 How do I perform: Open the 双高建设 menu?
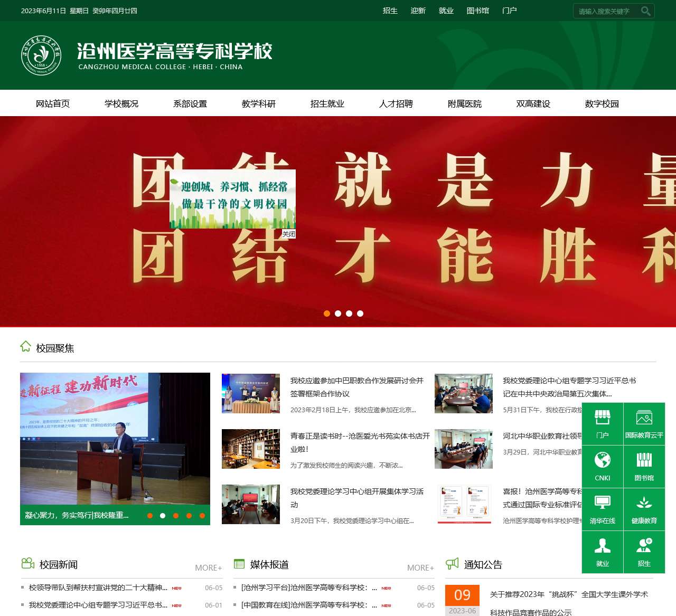pos(533,103)
